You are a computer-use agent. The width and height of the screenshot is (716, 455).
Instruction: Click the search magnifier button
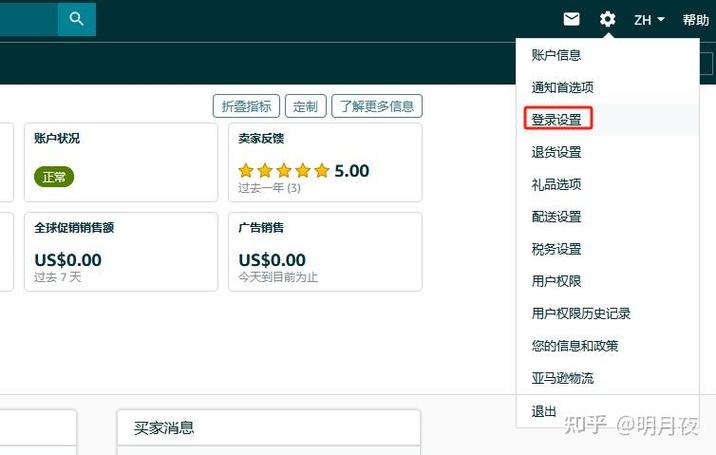click(x=77, y=19)
